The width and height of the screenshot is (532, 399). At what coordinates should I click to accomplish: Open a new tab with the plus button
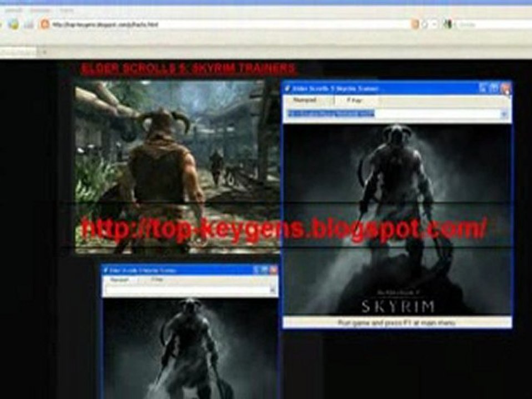click(x=44, y=52)
